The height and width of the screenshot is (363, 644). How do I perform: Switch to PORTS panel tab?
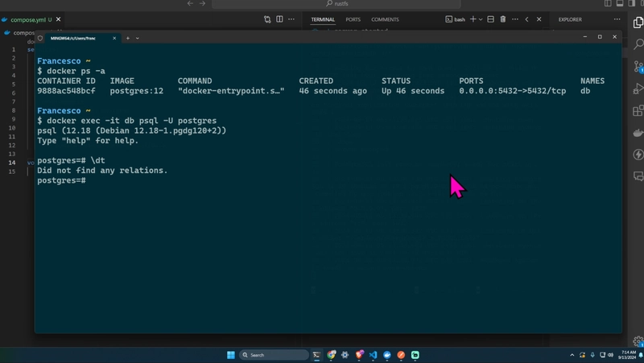(353, 19)
